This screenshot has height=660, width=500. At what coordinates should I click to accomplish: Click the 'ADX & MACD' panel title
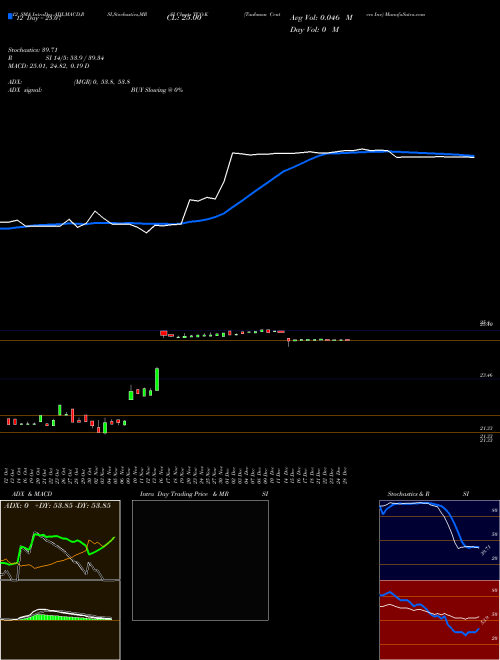(32, 494)
